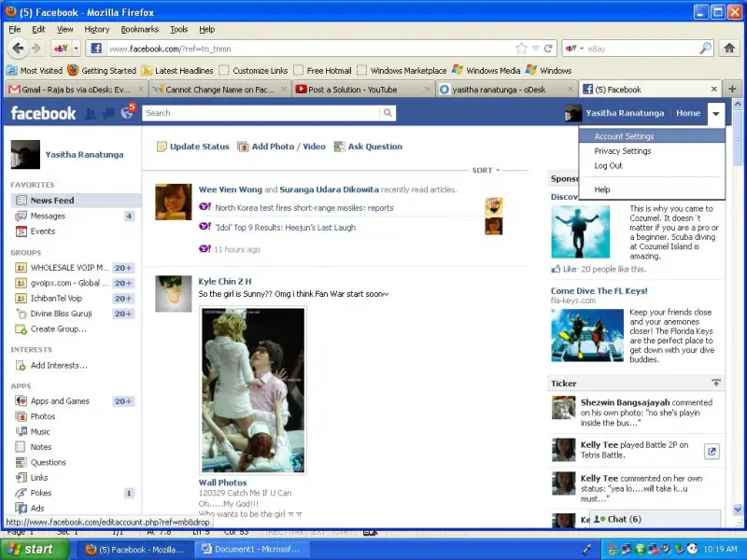The height and width of the screenshot is (560, 747).
Task: Click the Windows start button
Action: tap(33, 549)
